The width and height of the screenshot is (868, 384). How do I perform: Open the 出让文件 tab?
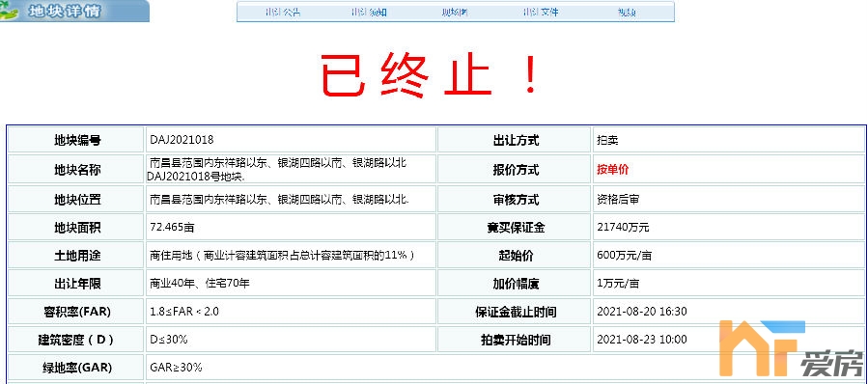(x=541, y=13)
